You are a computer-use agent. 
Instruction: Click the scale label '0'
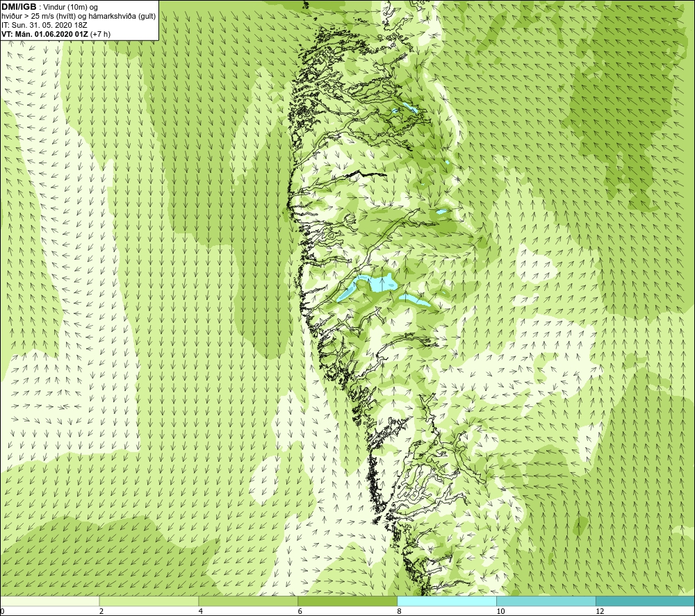click(x=2, y=612)
